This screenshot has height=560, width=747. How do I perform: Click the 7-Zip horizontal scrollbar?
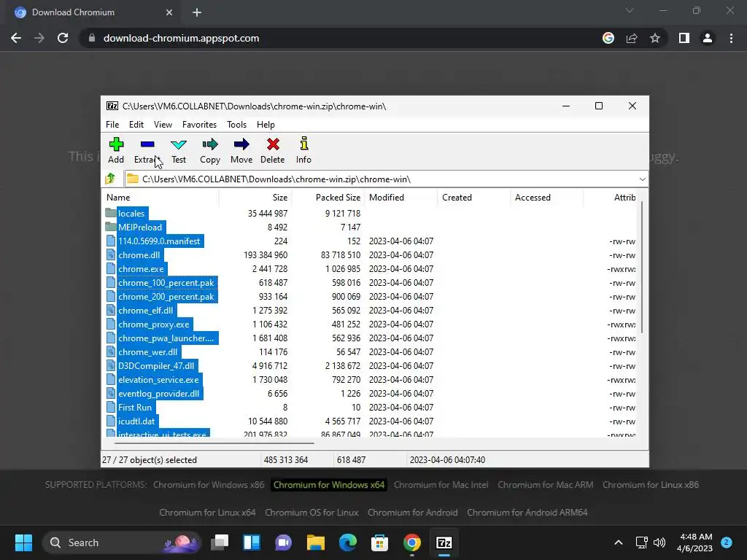pos(214,443)
